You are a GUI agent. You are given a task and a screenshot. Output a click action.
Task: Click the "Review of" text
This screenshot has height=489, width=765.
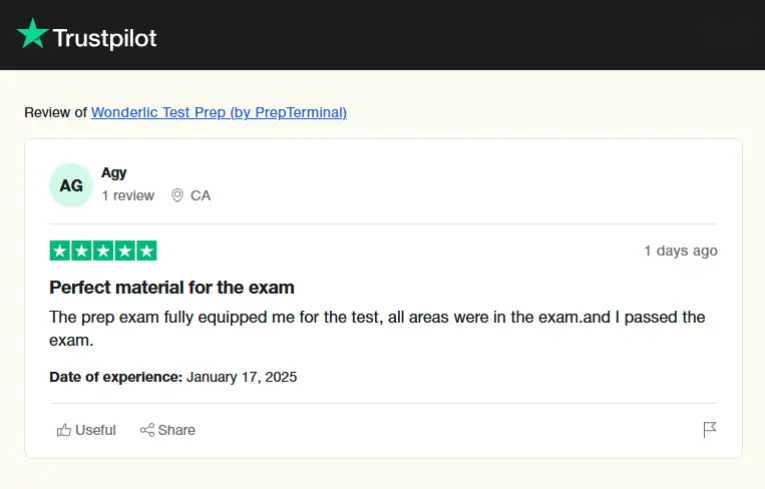56,112
